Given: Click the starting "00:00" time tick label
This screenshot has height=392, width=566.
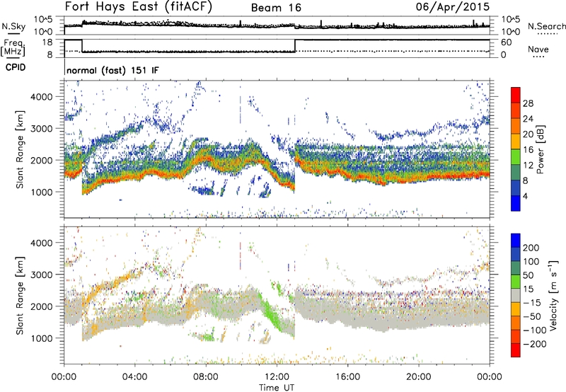Looking at the screenshot, I should tap(64, 377).
